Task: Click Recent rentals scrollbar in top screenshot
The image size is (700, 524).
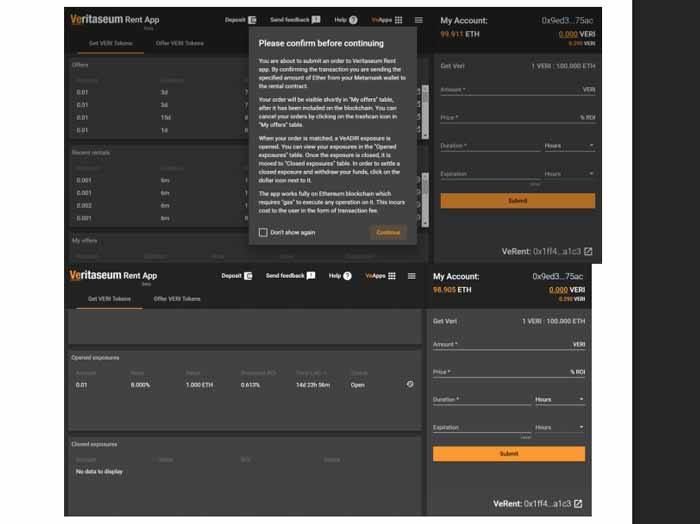Action: 425,200
